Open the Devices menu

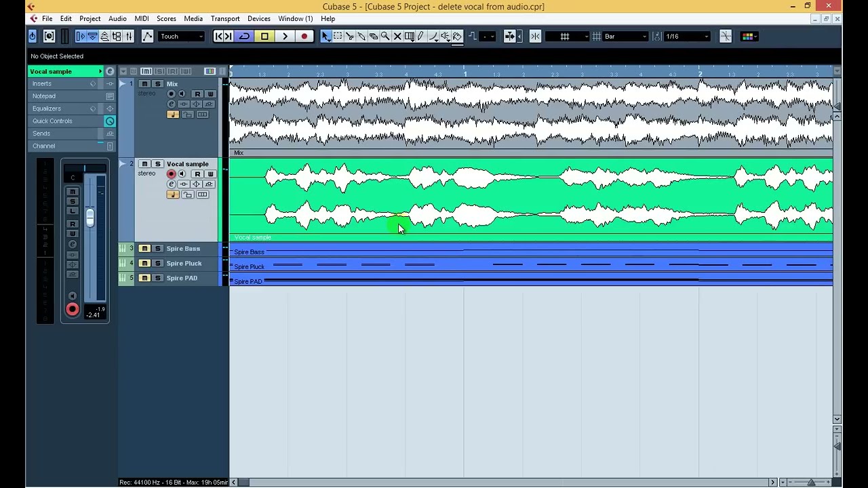coord(258,18)
